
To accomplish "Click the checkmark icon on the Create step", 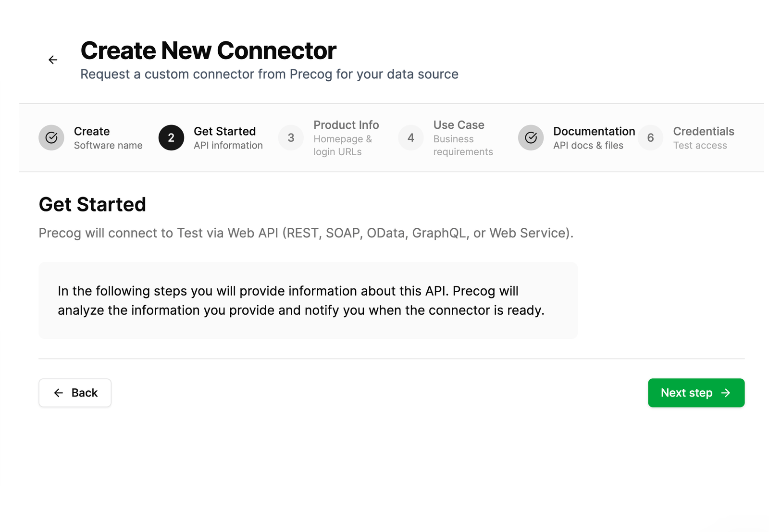I will [51, 137].
